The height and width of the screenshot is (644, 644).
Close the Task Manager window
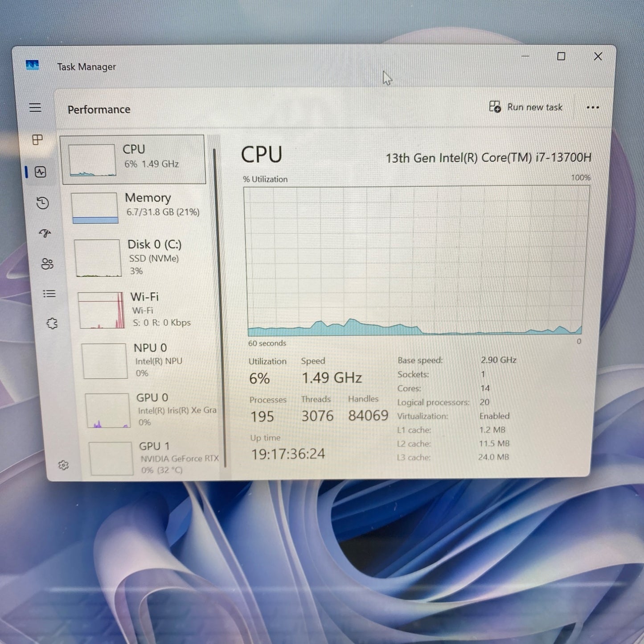click(598, 56)
